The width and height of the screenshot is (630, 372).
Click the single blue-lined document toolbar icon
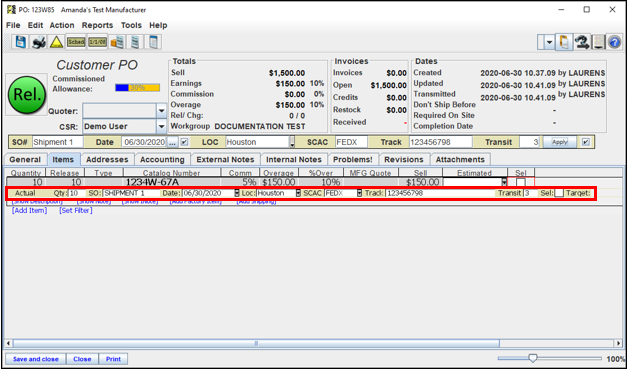(135, 42)
